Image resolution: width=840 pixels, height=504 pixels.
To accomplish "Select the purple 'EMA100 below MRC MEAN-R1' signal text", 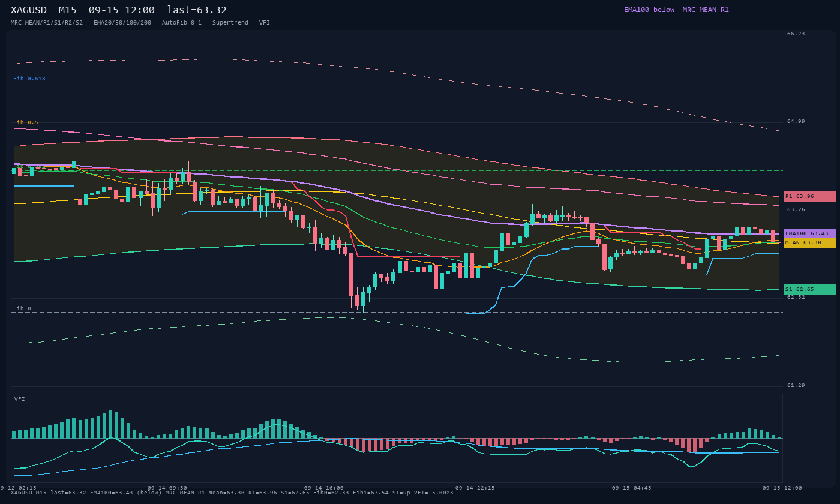I will (676, 10).
